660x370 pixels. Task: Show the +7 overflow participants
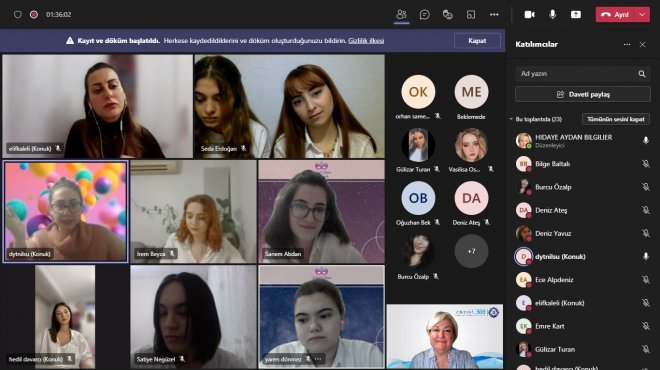[x=471, y=251]
